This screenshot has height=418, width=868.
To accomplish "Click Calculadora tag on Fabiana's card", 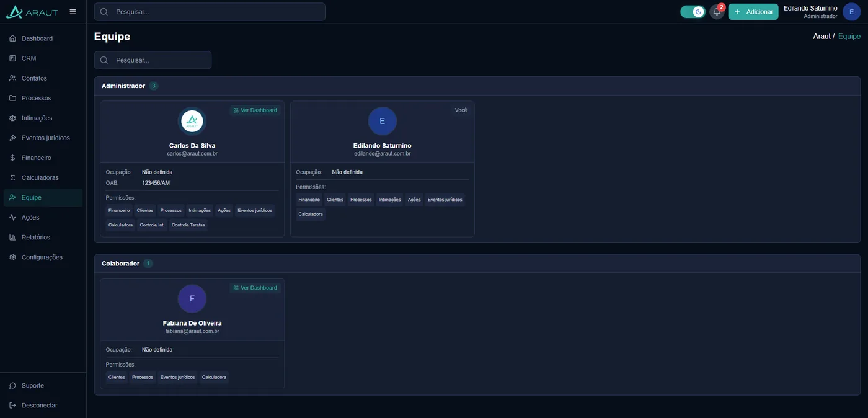I will pyautogui.click(x=214, y=377).
